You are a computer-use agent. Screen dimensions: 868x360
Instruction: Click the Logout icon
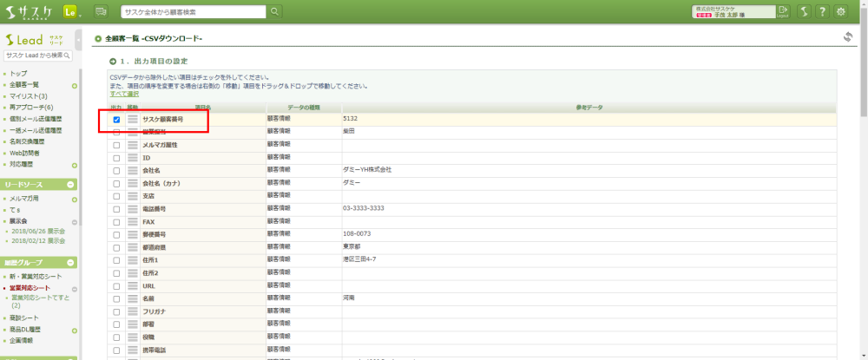[x=783, y=11]
